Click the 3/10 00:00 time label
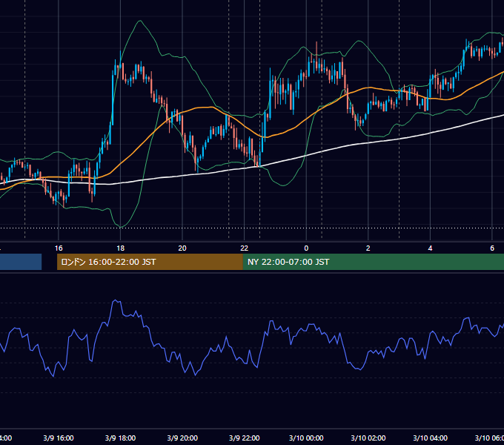This screenshot has height=445, width=504. pyautogui.click(x=306, y=438)
